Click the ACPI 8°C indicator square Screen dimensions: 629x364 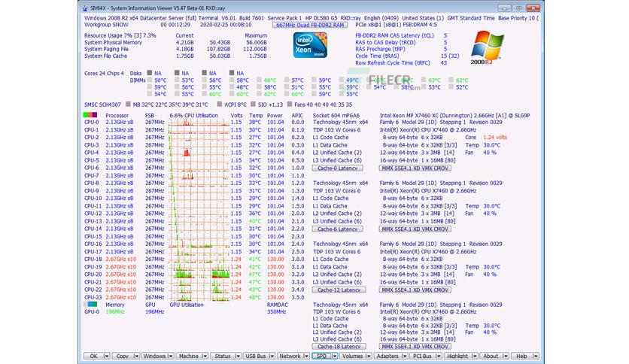(220, 105)
